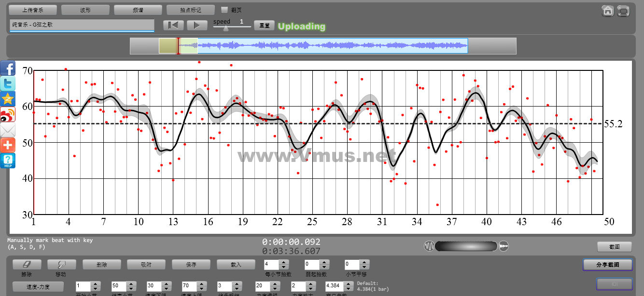Open the blue Help icon in sidebar

pyautogui.click(x=8, y=161)
